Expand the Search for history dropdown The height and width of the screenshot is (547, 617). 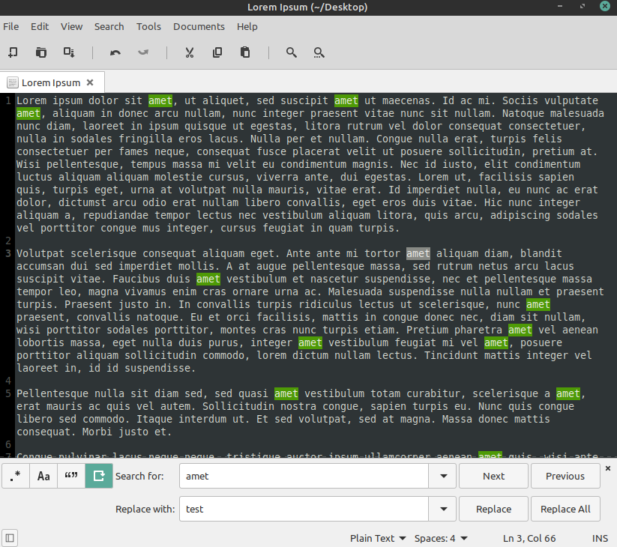pos(443,476)
